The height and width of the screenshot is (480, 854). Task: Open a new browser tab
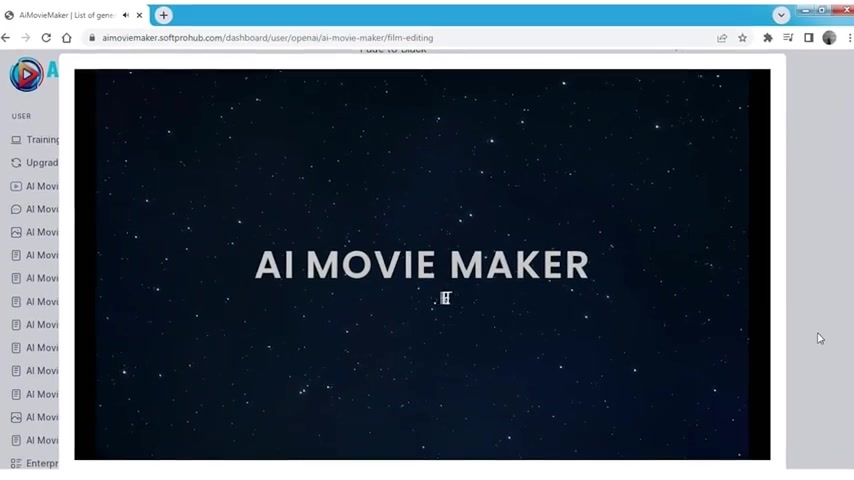click(x=163, y=15)
